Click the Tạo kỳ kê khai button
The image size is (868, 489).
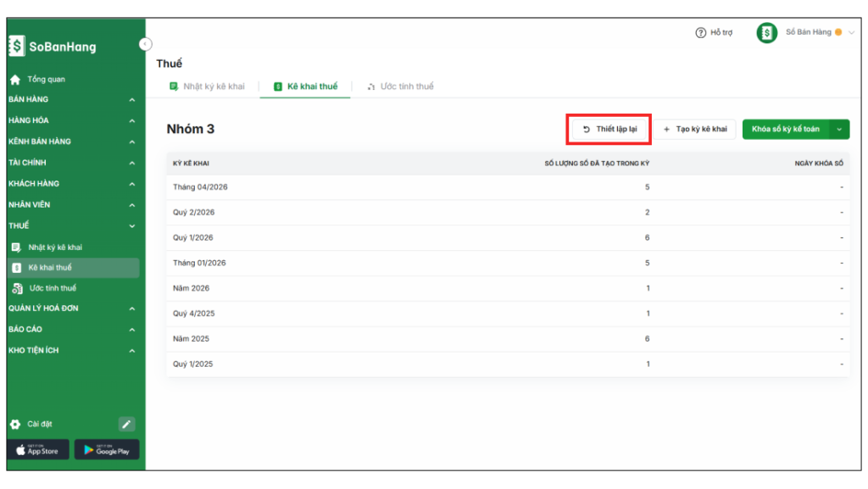click(695, 129)
